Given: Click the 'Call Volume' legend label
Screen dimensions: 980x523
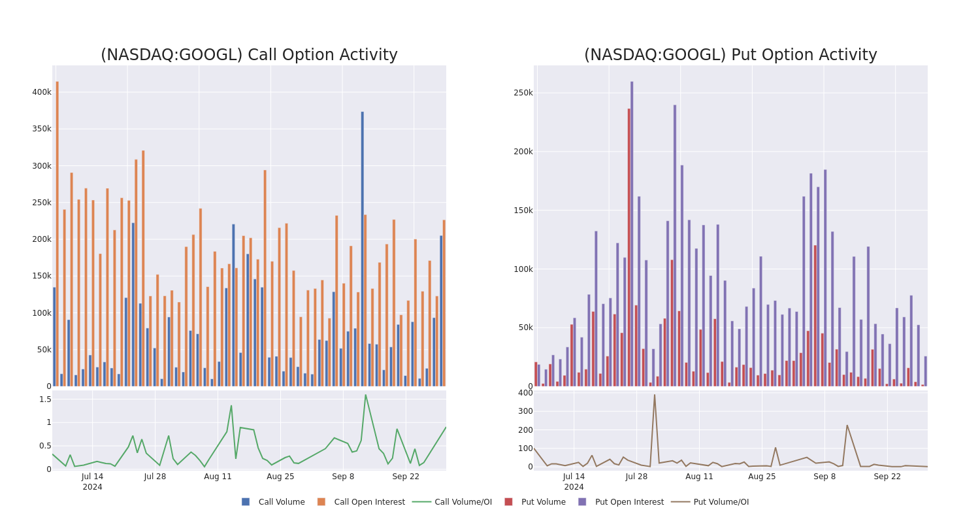Looking at the screenshot, I should (x=282, y=502).
